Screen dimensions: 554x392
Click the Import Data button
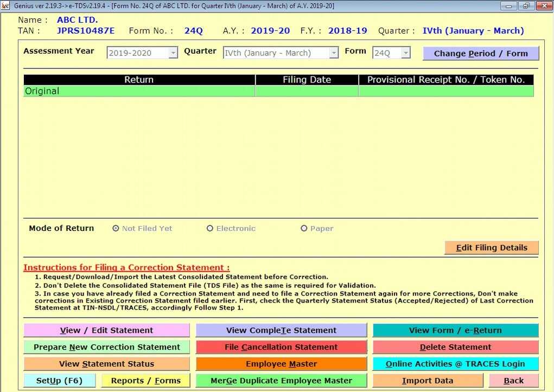(427, 381)
